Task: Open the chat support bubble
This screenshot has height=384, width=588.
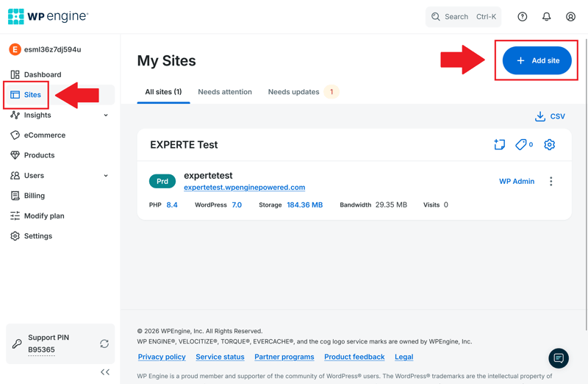Action: click(x=559, y=358)
